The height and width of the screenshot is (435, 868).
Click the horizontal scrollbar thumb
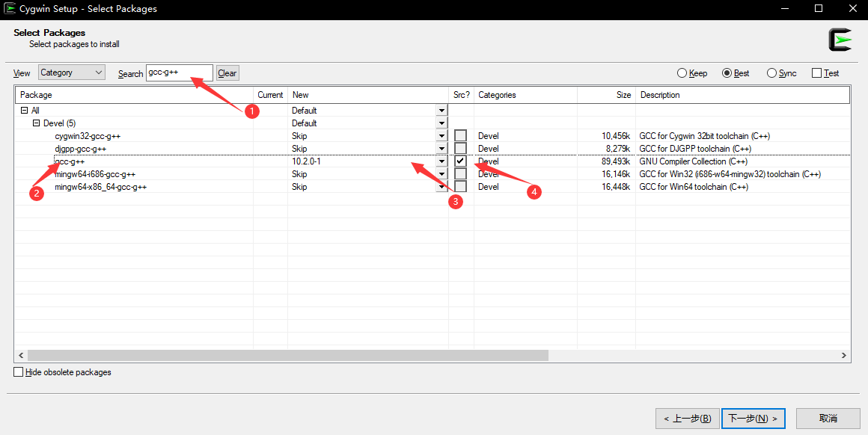click(x=288, y=356)
